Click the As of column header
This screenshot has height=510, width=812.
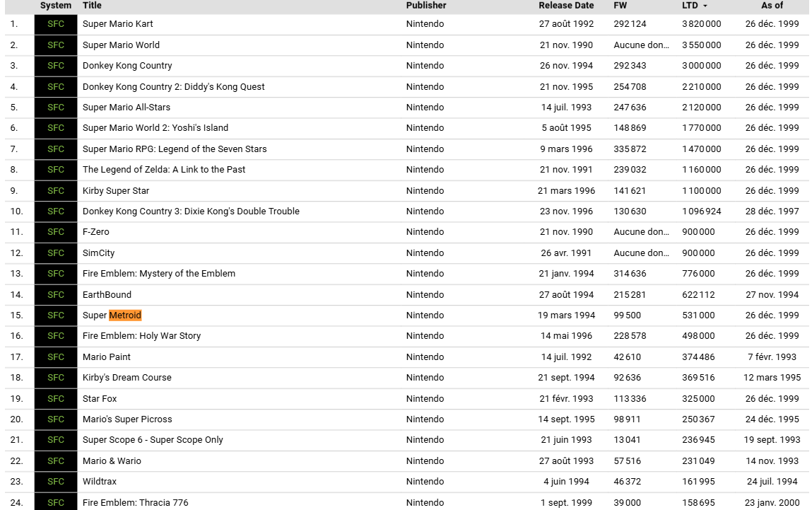pos(772,5)
